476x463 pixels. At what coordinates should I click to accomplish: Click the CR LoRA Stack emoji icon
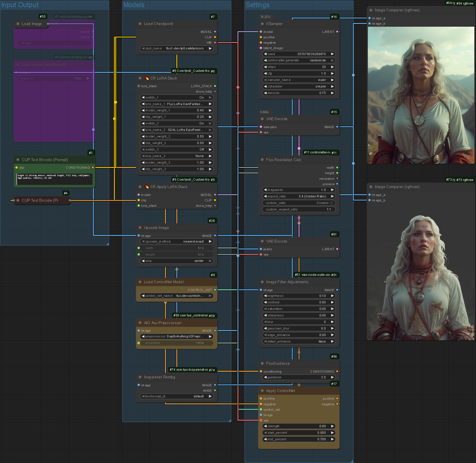click(147, 78)
